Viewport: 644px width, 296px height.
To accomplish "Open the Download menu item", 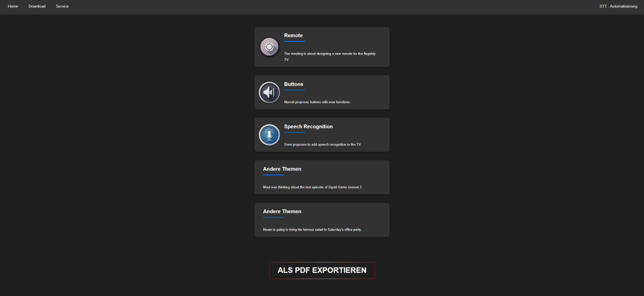I will pos(37,6).
